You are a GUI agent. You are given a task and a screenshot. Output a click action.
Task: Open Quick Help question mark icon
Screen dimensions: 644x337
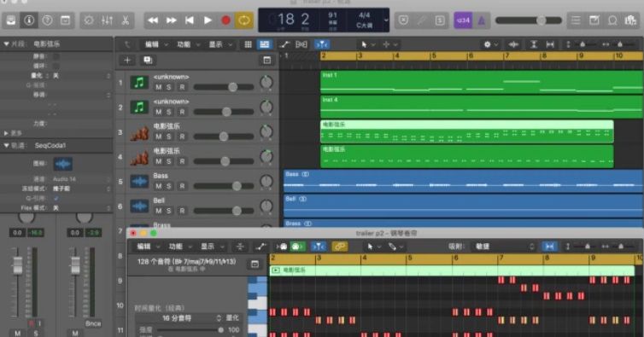[47, 20]
